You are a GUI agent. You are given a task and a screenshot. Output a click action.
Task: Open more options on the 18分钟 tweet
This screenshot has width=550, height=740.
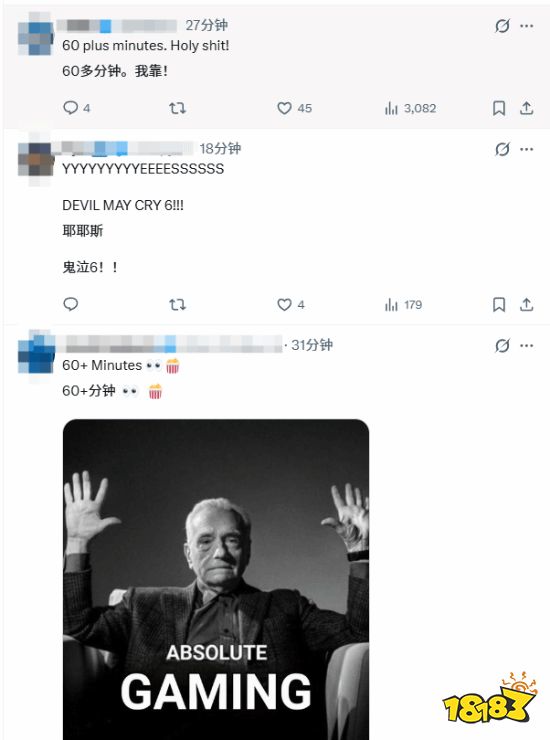click(526, 150)
